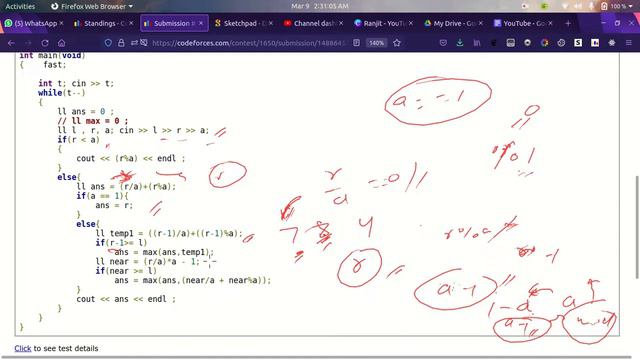Close the Channel dashboard tab
The height and width of the screenshot is (360, 640).
click(x=341, y=23)
